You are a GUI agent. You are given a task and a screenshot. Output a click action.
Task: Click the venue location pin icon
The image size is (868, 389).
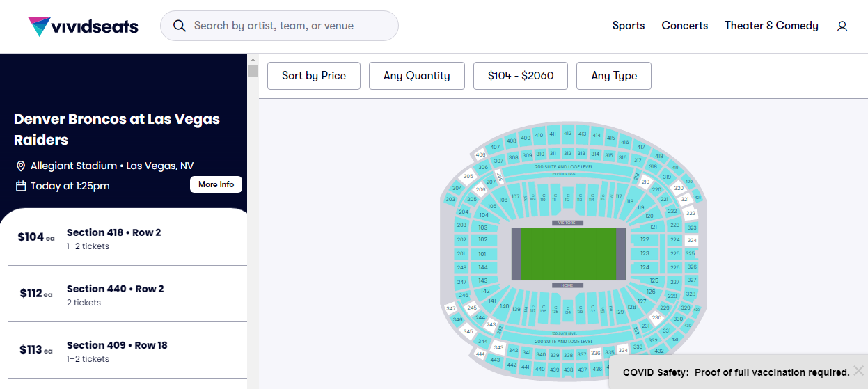[x=21, y=166]
